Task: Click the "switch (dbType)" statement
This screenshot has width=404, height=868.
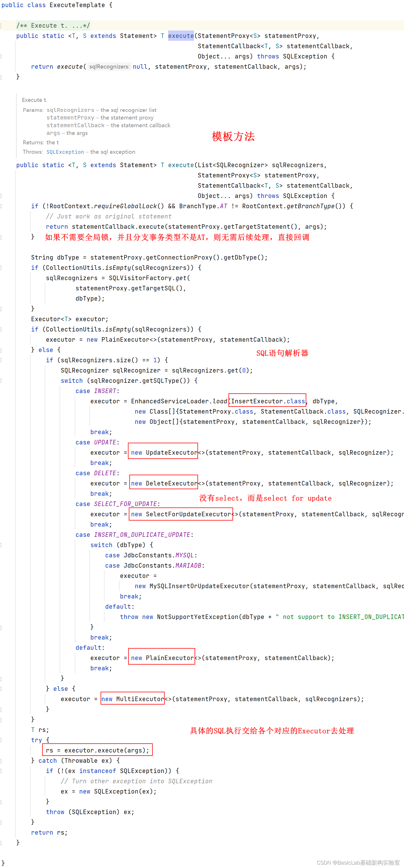Action: (x=118, y=545)
